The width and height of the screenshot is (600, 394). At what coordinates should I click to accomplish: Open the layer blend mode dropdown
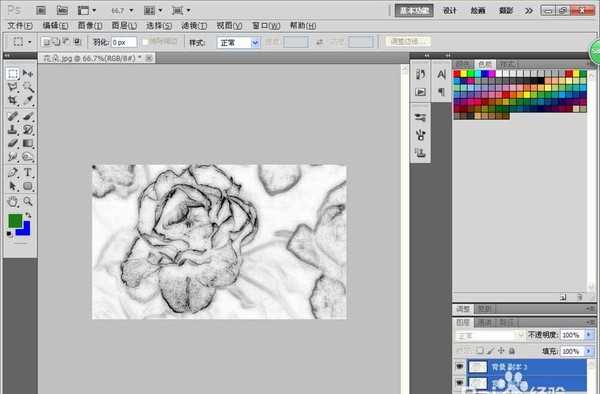coord(489,335)
